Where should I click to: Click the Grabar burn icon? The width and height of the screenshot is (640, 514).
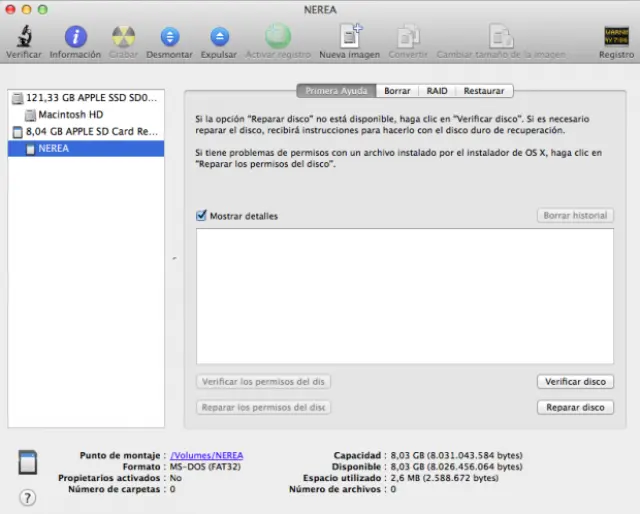tap(123, 37)
